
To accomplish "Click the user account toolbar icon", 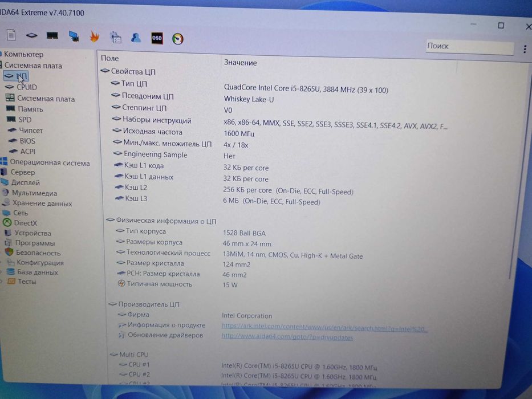I will pos(136,38).
